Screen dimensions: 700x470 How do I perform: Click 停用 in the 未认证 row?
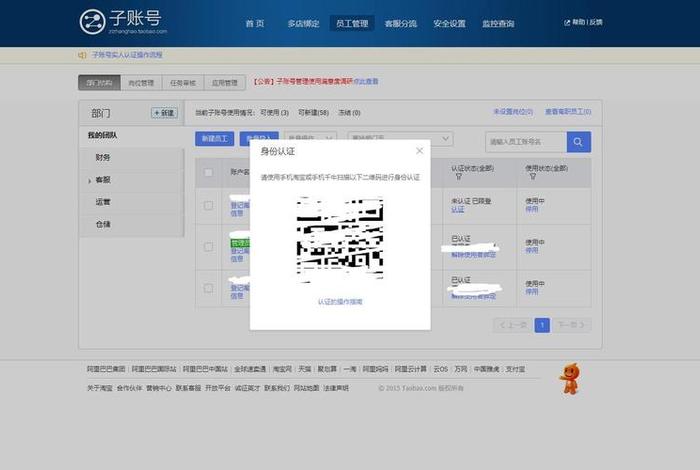click(x=531, y=209)
